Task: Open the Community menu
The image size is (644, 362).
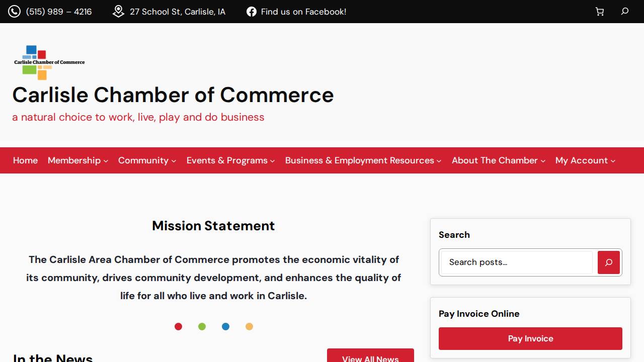Action: [143, 160]
